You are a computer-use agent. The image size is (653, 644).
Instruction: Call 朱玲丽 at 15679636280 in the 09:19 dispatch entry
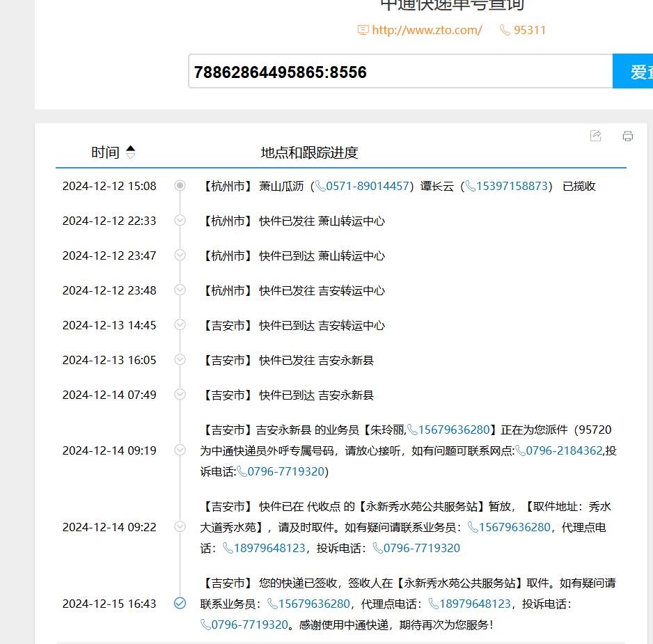[x=454, y=430]
